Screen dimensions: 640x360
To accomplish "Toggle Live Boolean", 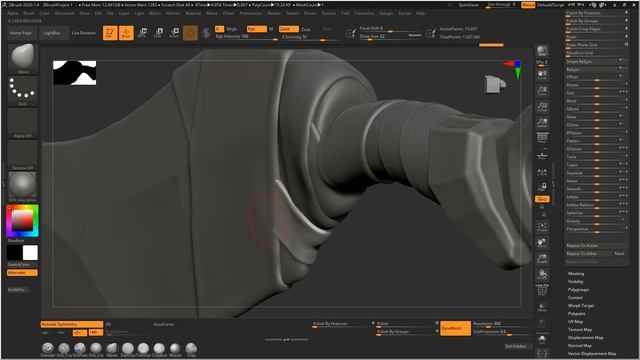I will (x=84, y=33).
